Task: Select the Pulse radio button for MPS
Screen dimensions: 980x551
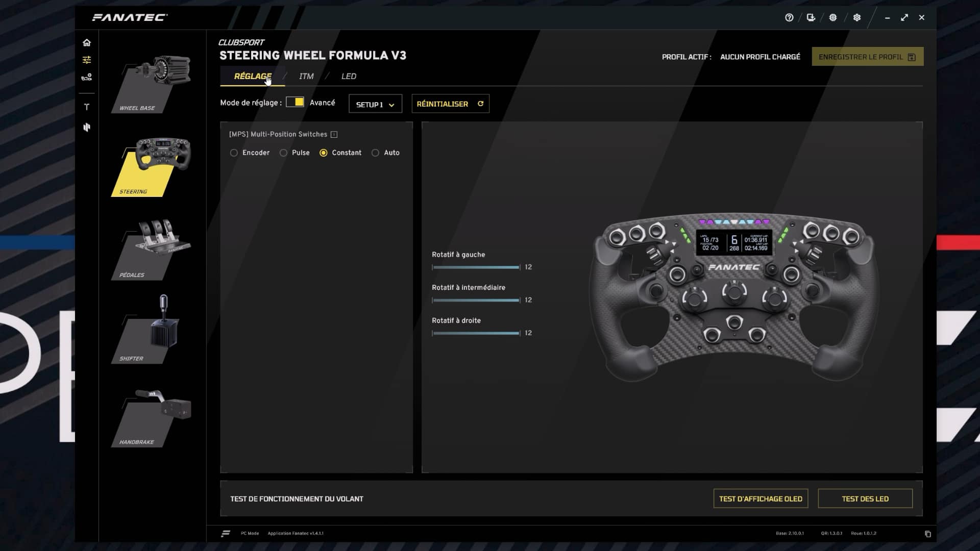Action: pyautogui.click(x=284, y=153)
